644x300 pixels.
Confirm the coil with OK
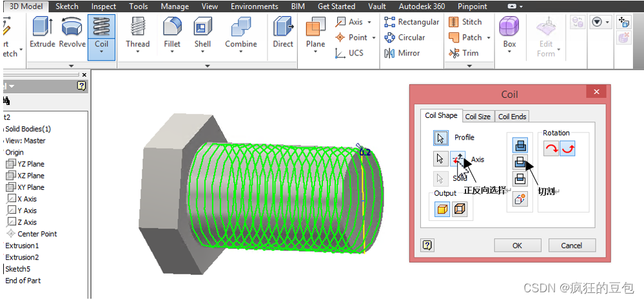tap(517, 245)
